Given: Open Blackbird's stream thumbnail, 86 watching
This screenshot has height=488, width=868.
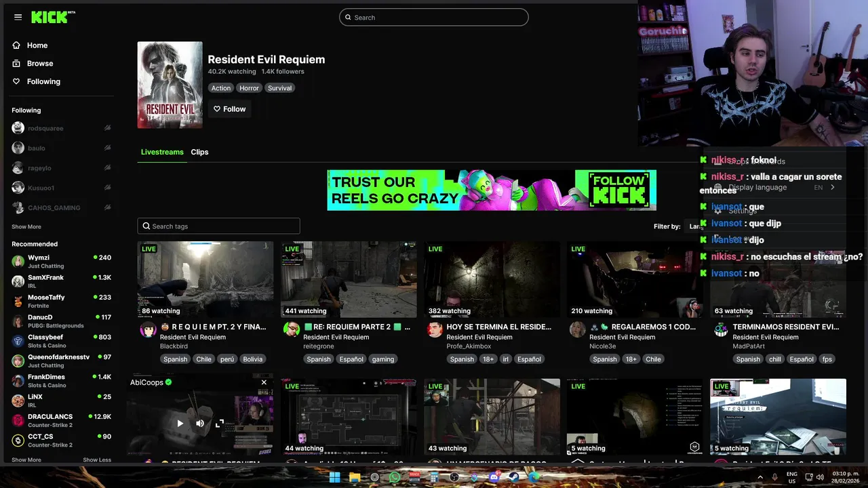Looking at the screenshot, I should coord(205,279).
